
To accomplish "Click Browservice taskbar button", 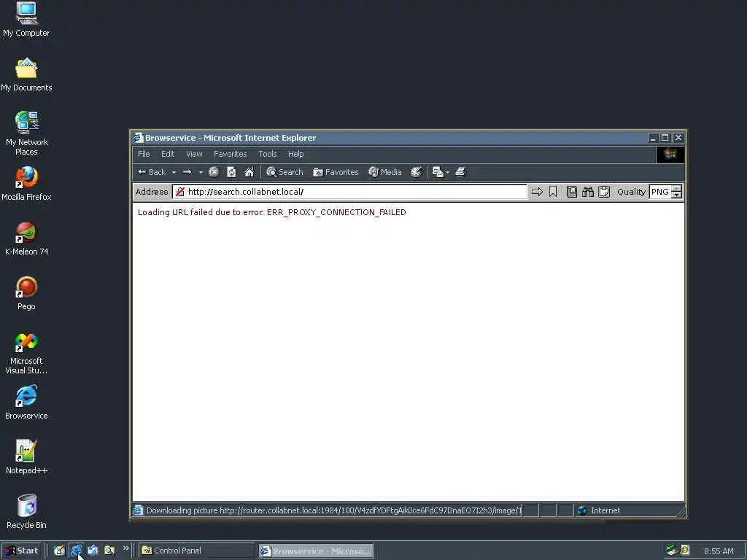I will coord(317,551).
